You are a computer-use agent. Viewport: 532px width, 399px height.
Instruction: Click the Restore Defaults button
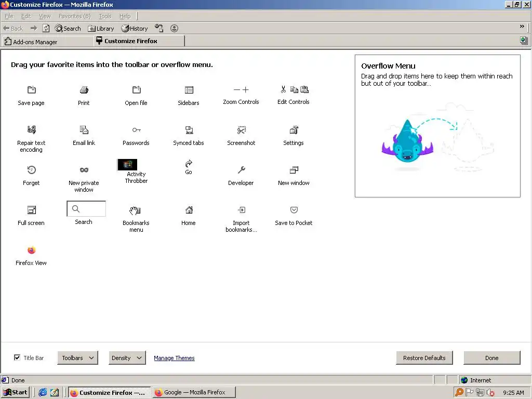click(x=424, y=358)
